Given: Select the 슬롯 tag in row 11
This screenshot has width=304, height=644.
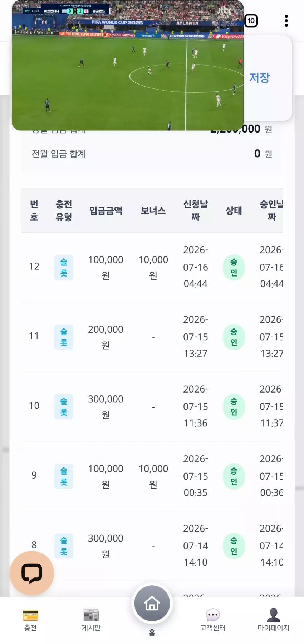Looking at the screenshot, I should (x=64, y=337).
